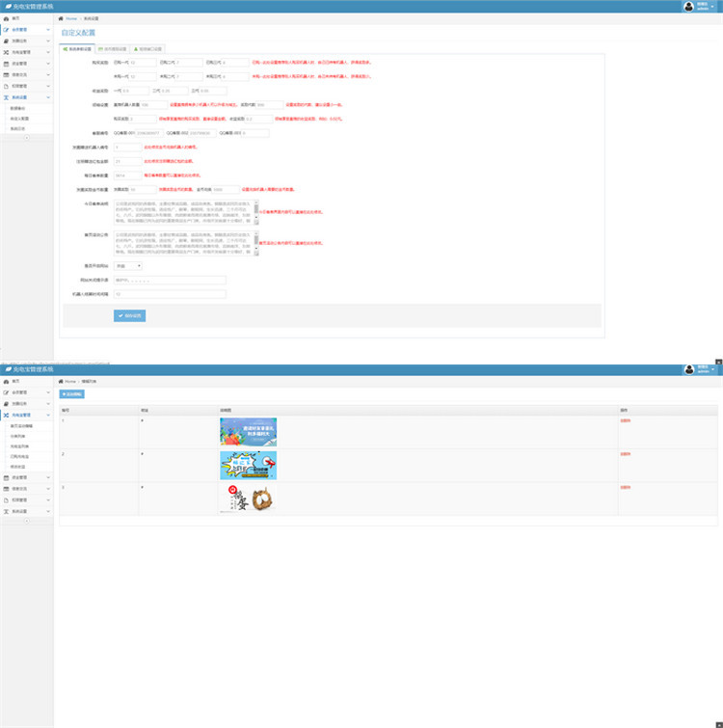Switch to second tab with green card icon
The image size is (723, 728).
112,49
